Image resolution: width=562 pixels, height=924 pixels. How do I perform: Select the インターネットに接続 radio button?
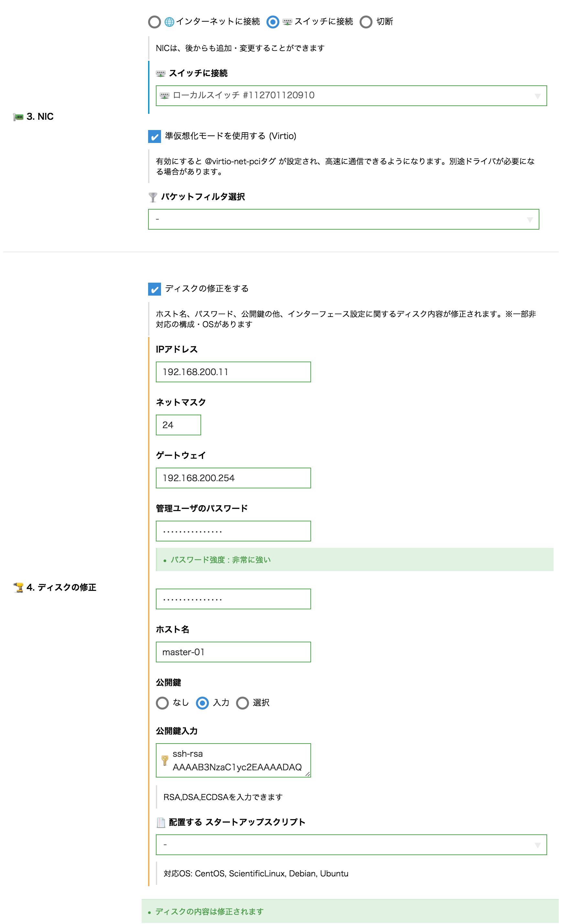[x=155, y=22]
